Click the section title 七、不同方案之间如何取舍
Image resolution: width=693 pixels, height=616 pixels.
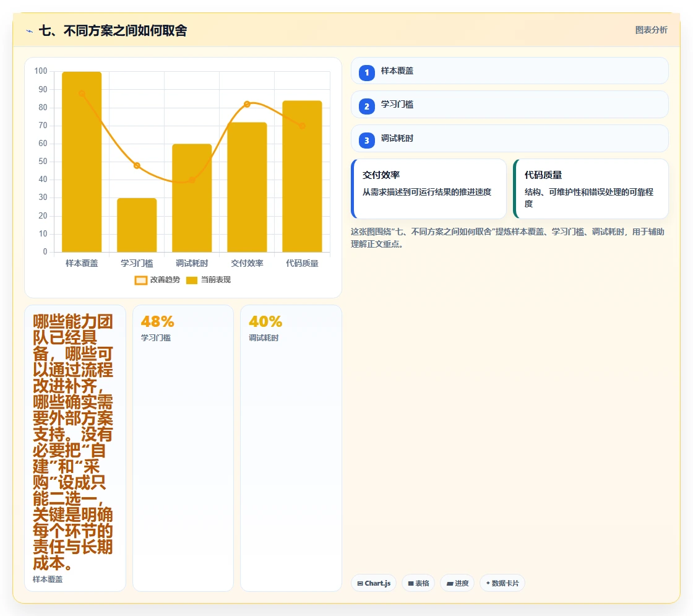click(x=113, y=30)
